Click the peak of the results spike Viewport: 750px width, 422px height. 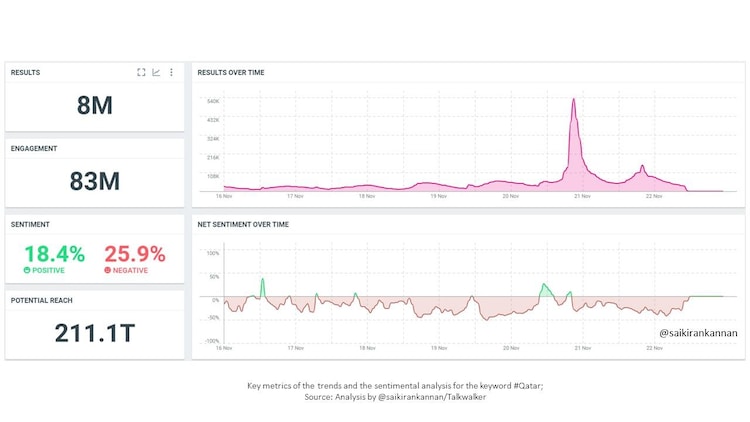click(574, 100)
